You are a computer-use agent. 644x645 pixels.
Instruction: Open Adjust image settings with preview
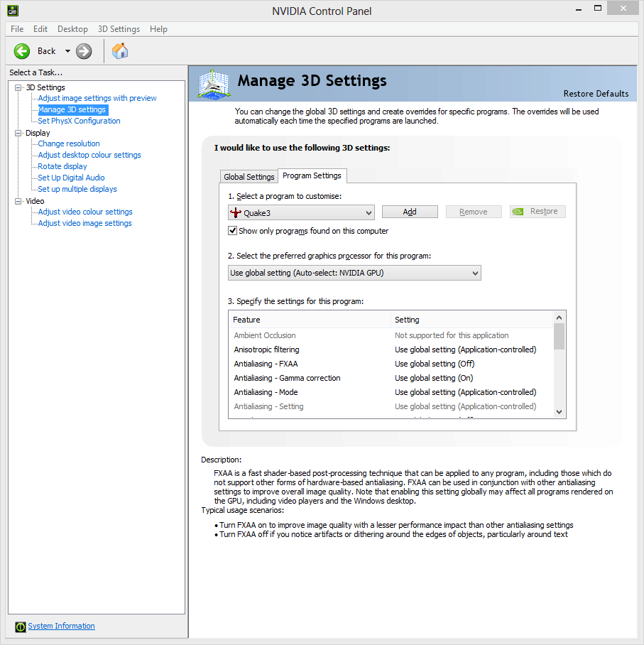(97, 98)
